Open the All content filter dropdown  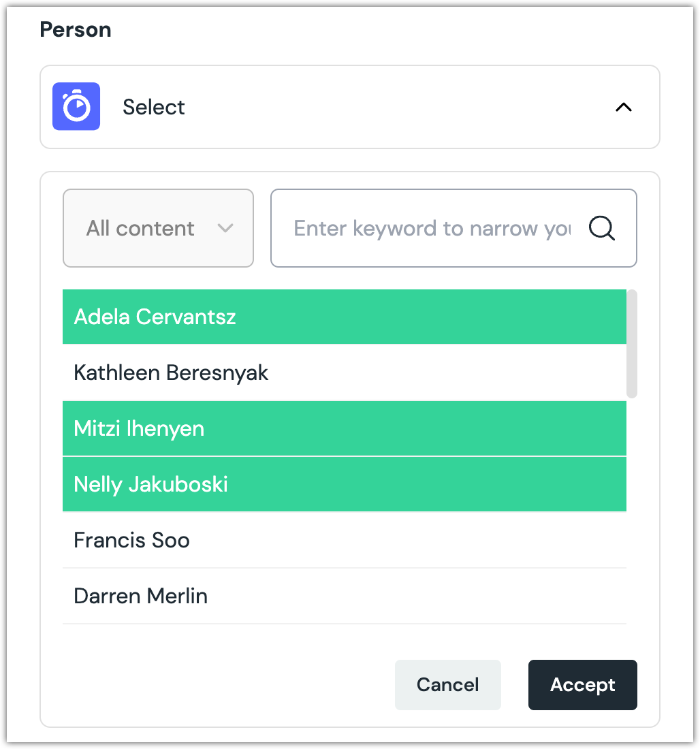point(158,228)
